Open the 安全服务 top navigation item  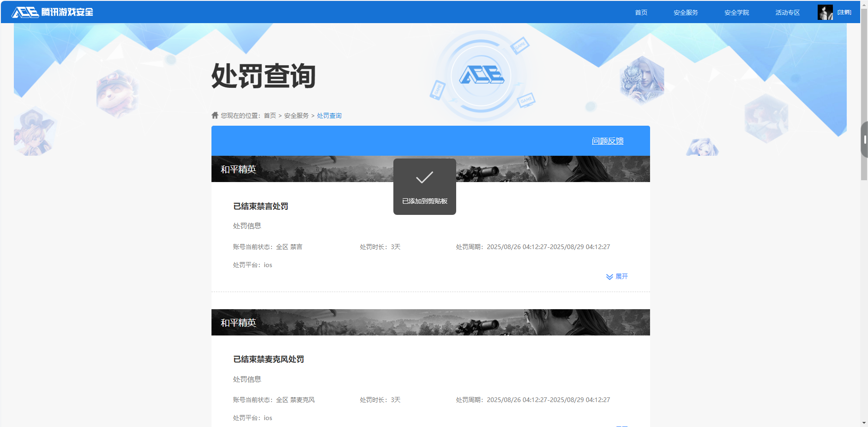pyautogui.click(x=685, y=12)
